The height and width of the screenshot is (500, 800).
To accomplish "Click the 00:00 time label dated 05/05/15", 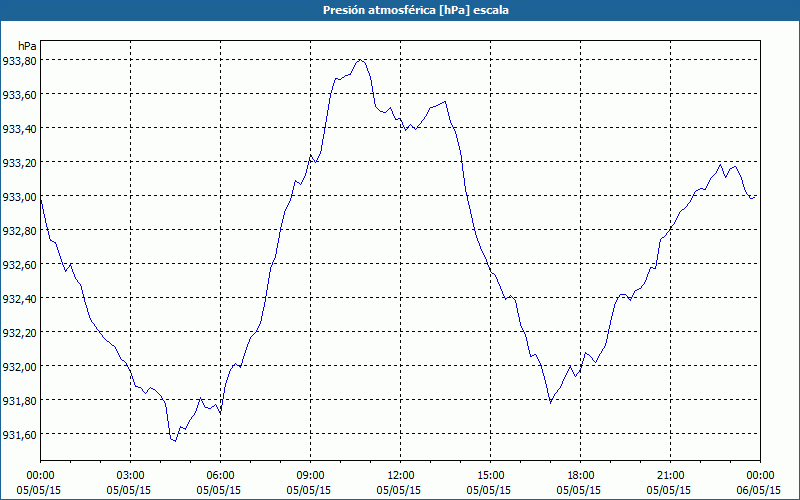I will coord(40,476).
